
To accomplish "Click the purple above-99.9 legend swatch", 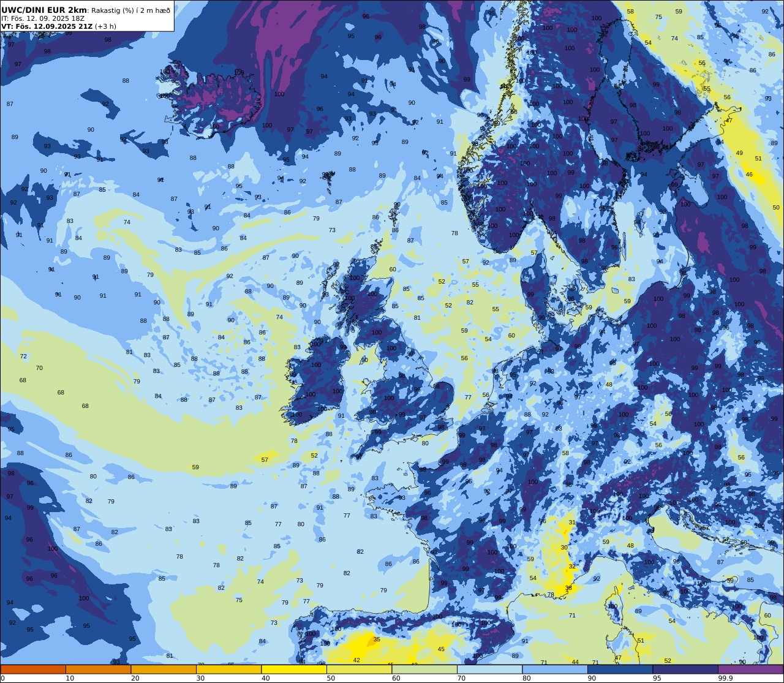I will 750,669.
